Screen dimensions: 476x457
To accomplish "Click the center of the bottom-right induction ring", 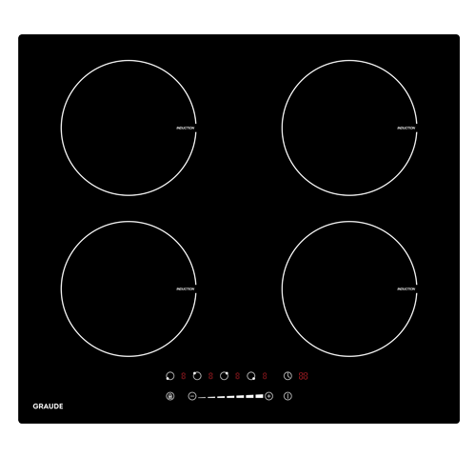I will (x=349, y=288).
